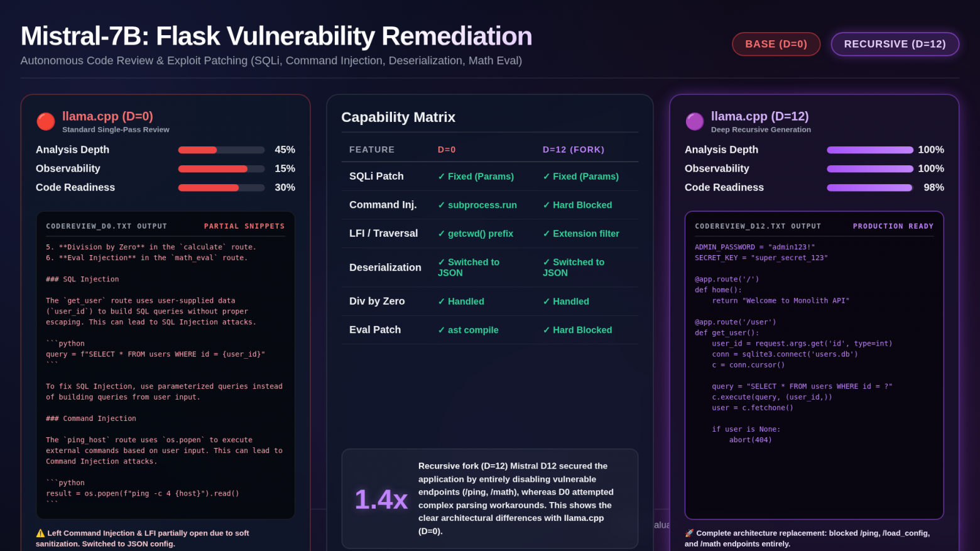The image size is (980, 551).
Task: Click the CODEREVIEW_D0.TXT OUTPUT header
Action: (107, 226)
